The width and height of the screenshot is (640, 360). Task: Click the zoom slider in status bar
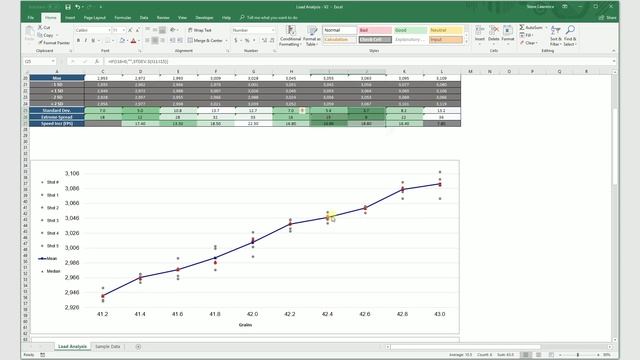tap(578, 355)
